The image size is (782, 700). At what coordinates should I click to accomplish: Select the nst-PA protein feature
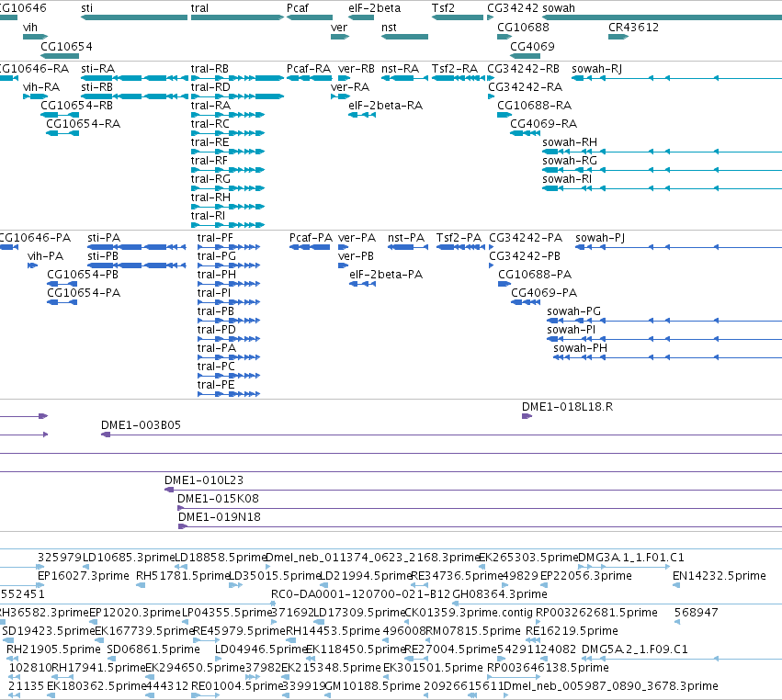407,247
